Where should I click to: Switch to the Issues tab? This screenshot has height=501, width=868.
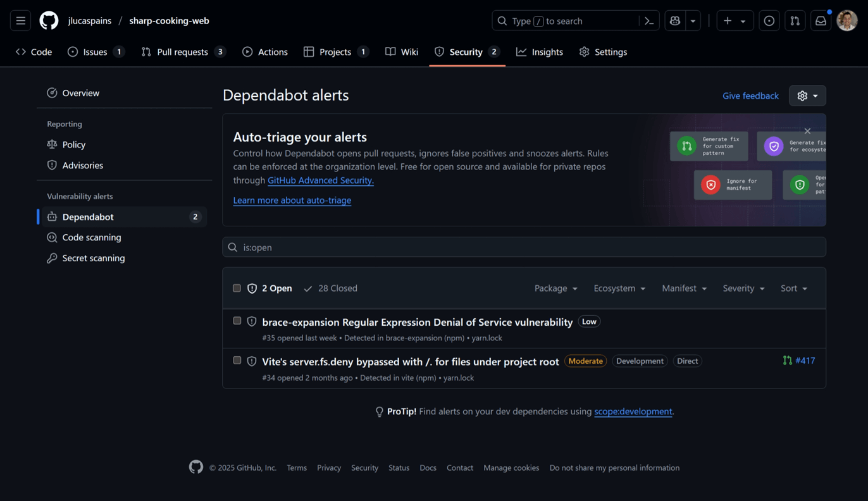pos(96,52)
